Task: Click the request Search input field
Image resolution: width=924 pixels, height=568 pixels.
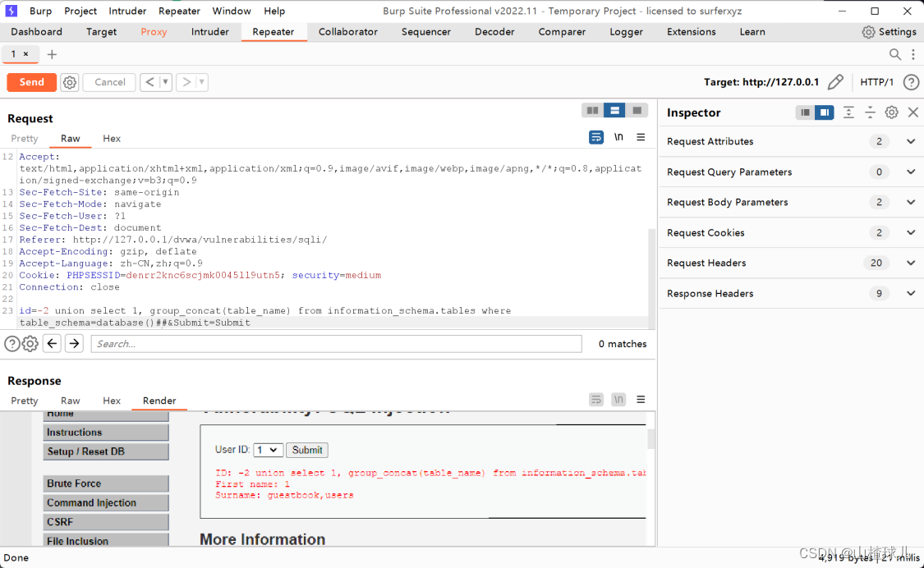Action: coord(337,344)
